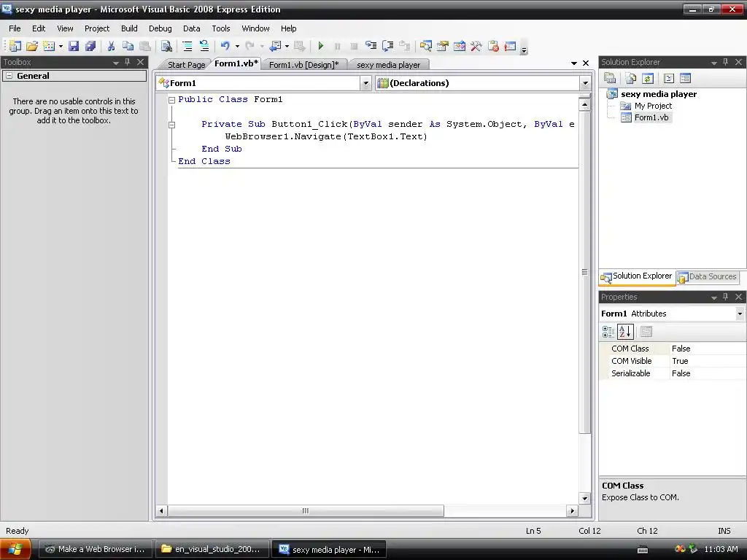
Task: Open the Navigate Backward dropdown arrow
Action: [287, 46]
